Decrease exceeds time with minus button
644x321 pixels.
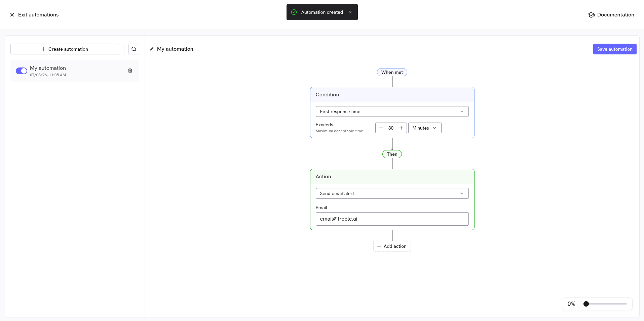coord(381,128)
